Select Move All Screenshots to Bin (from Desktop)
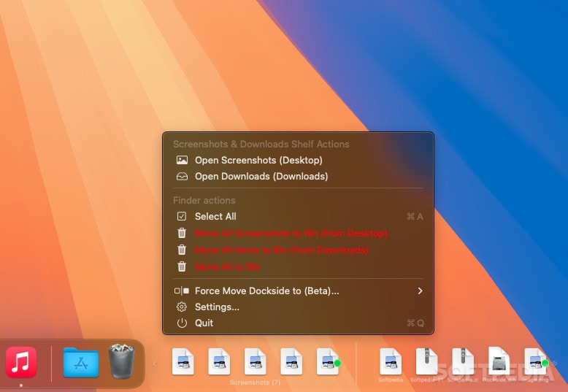 click(x=298, y=233)
